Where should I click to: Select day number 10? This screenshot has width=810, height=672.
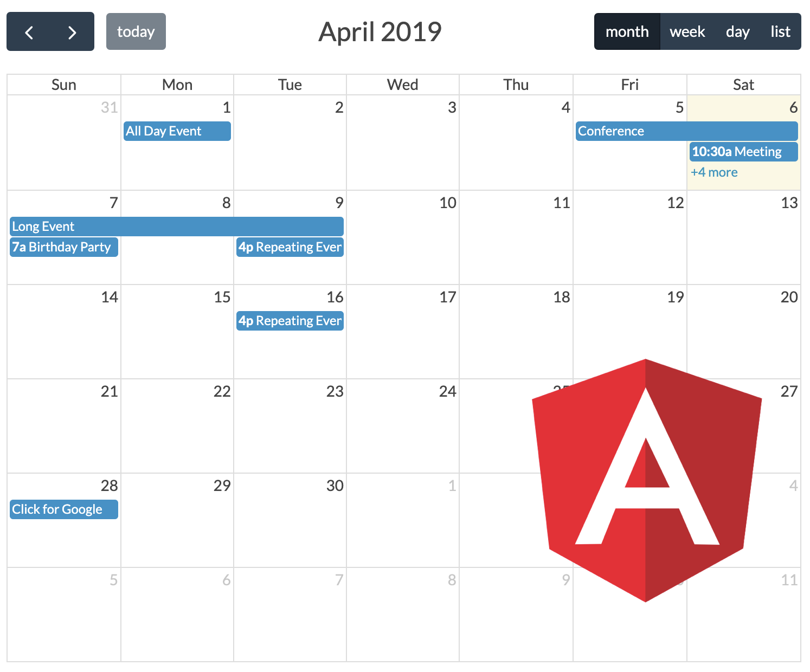coord(448,203)
